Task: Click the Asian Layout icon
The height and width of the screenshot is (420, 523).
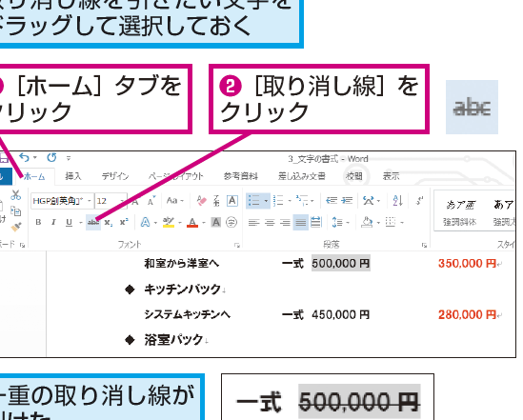Action: (369, 201)
